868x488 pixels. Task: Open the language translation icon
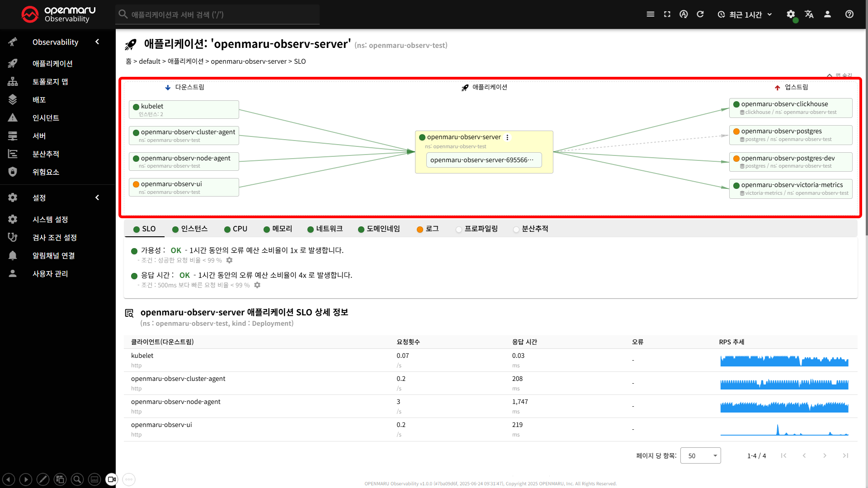(x=809, y=14)
